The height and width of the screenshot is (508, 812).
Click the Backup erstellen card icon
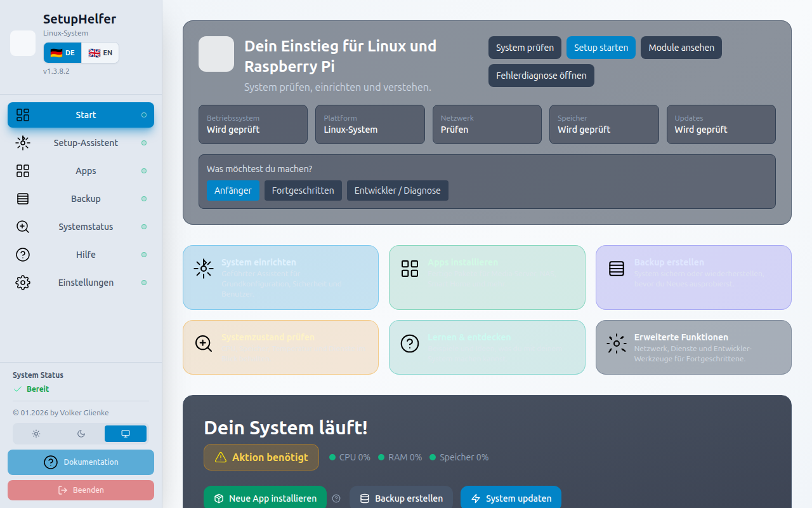click(617, 269)
